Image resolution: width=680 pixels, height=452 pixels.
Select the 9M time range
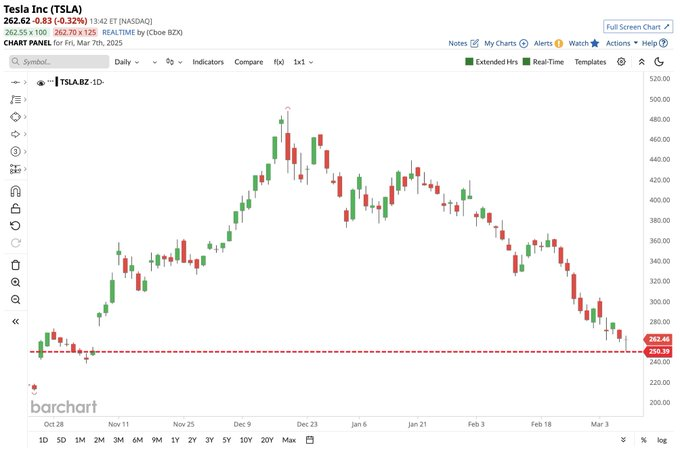tap(157, 440)
